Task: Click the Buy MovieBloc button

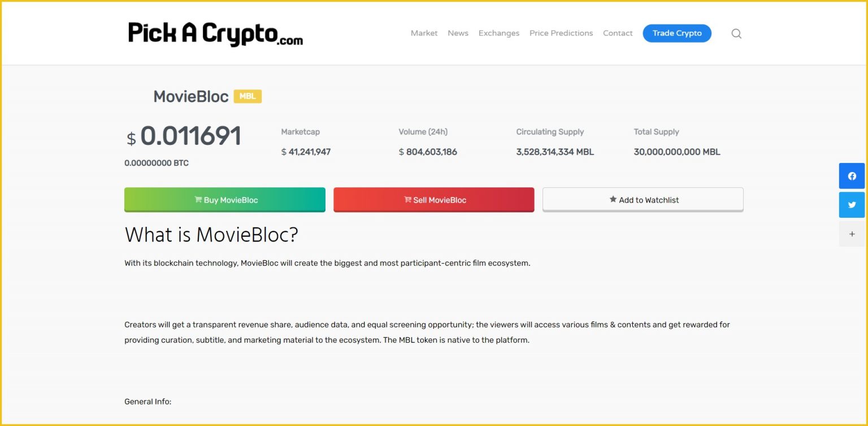Action: point(225,200)
